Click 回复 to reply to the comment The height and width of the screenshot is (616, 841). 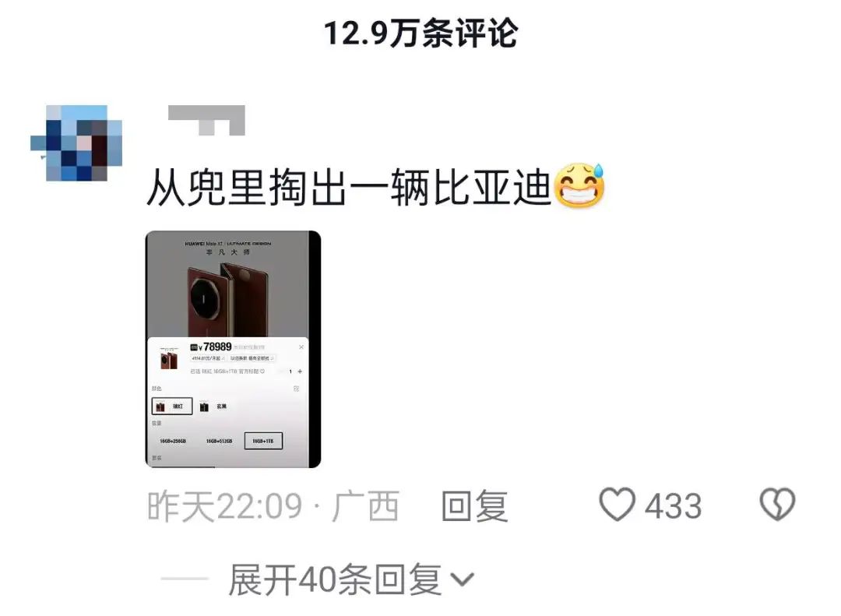click(x=474, y=505)
